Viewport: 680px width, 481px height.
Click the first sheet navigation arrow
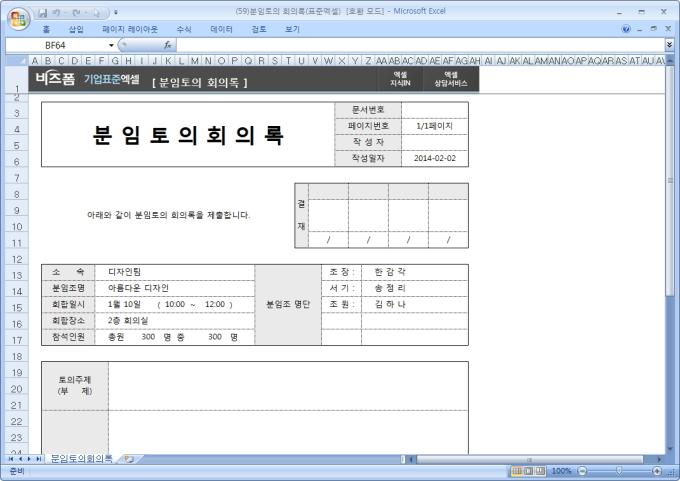pos(11,459)
